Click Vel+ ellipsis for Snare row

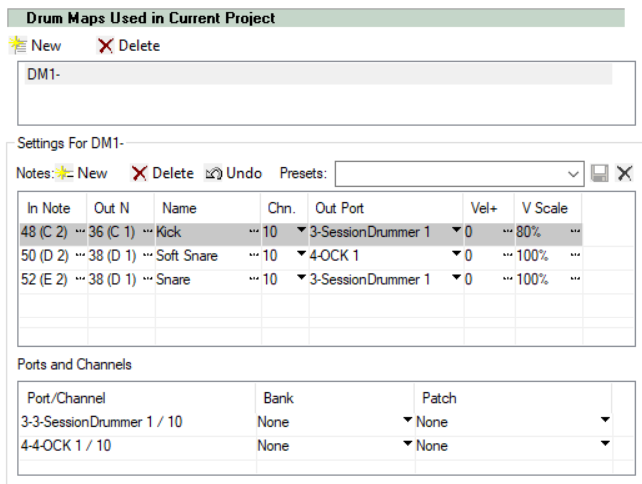[508, 279]
